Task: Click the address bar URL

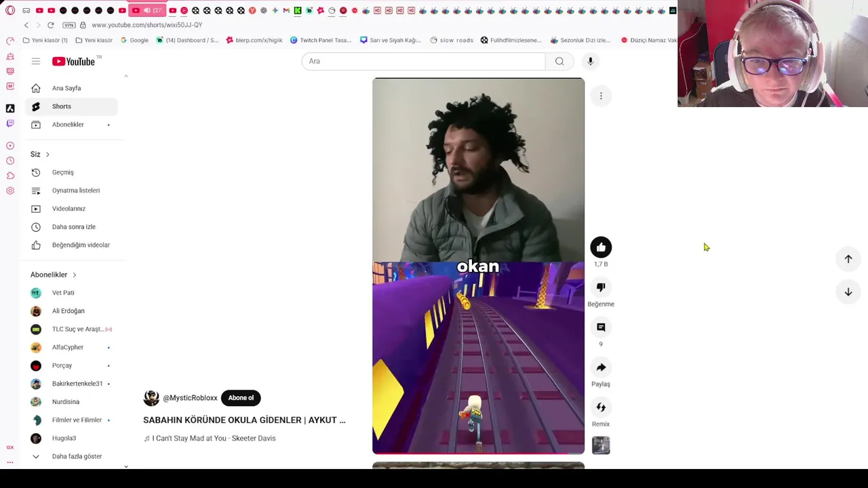Action: 146,25
